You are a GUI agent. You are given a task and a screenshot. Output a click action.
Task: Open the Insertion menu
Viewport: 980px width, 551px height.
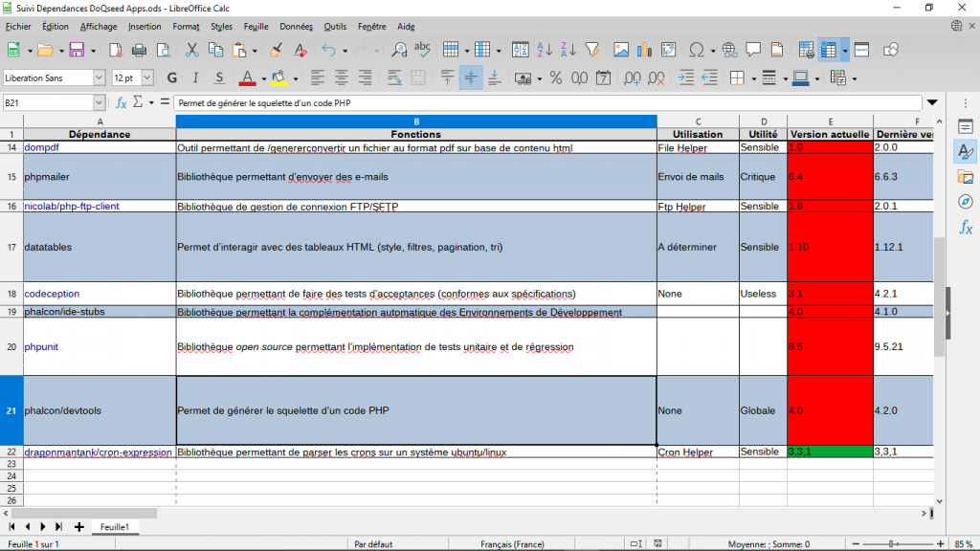145,26
